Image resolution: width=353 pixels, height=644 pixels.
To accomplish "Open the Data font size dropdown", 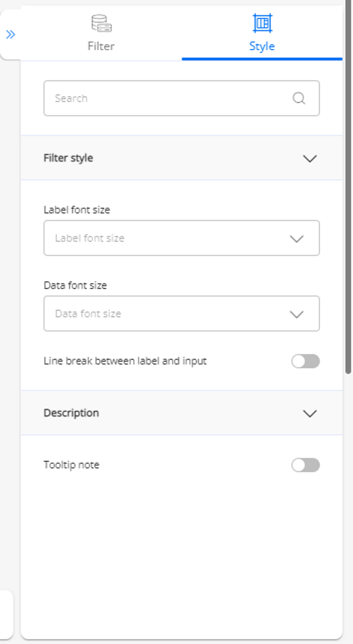I will pyautogui.click(x=182, y=314).
